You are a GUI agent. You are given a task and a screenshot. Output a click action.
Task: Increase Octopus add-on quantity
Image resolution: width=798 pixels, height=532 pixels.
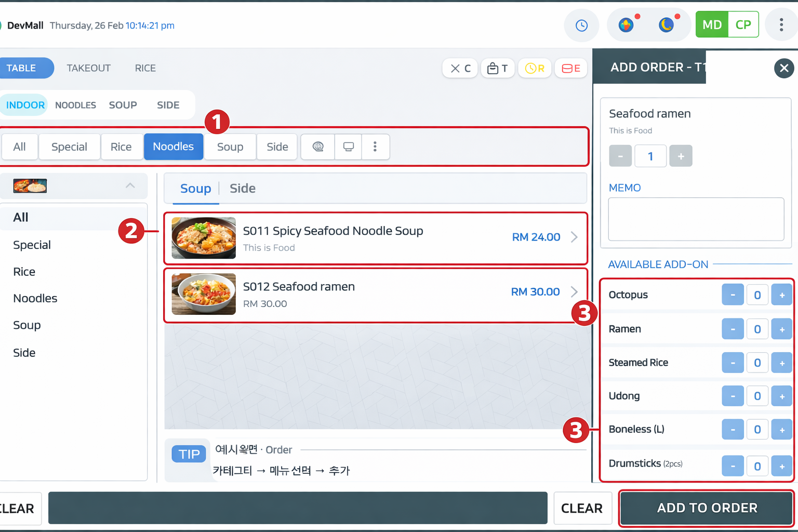[x=781, y=295]
